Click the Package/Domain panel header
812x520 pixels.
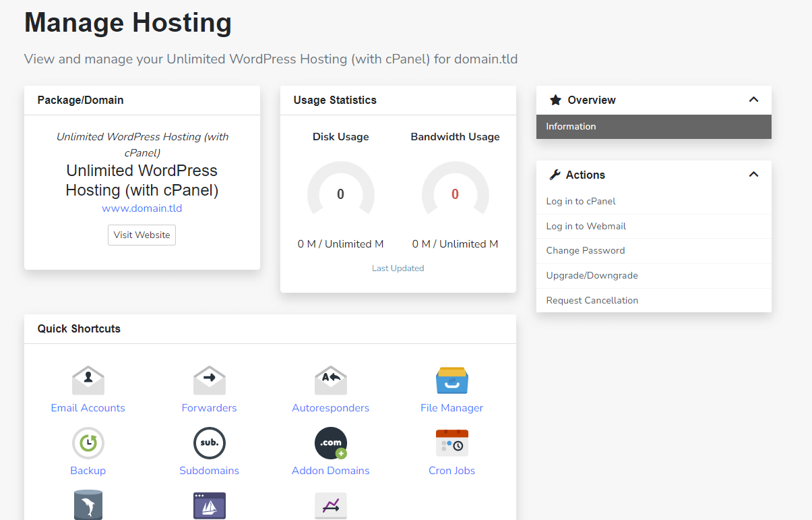[142, 100]
